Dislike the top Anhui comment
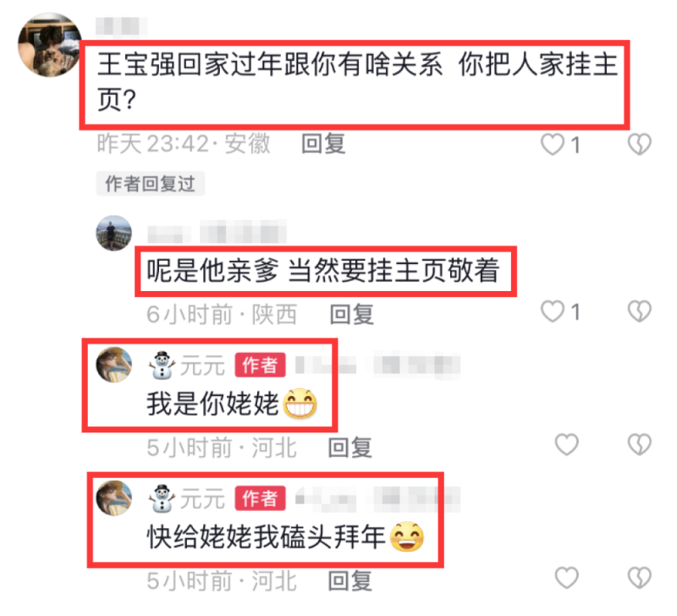The image size is (677, 616). pyautogui.click(x=640, y=144)
